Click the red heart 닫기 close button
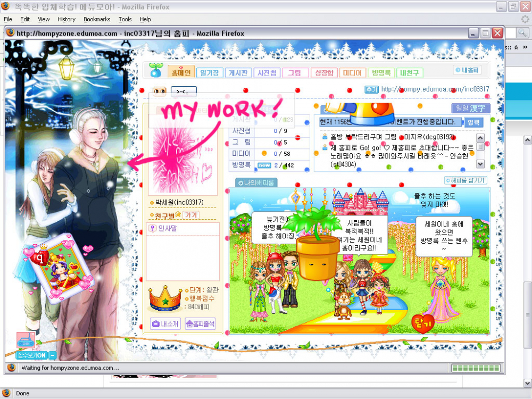The width and height of the screenshot is (532, 399). pyautogui.click(x=423, y=323)
